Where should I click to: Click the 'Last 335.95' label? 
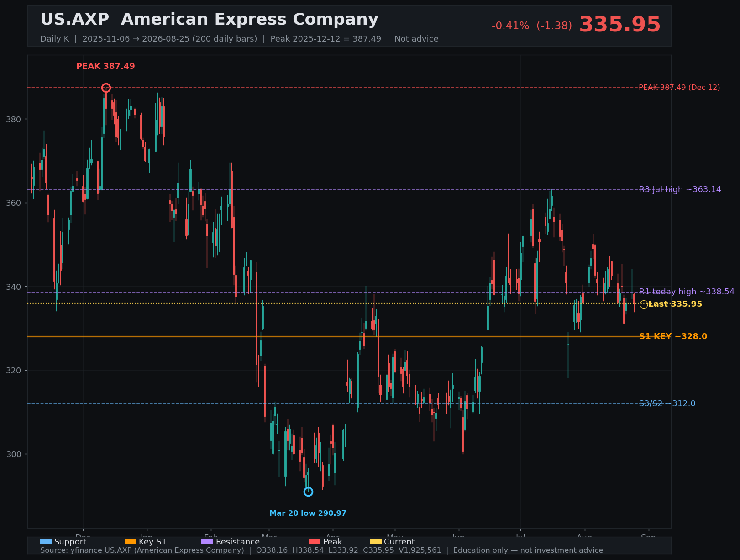675,304
